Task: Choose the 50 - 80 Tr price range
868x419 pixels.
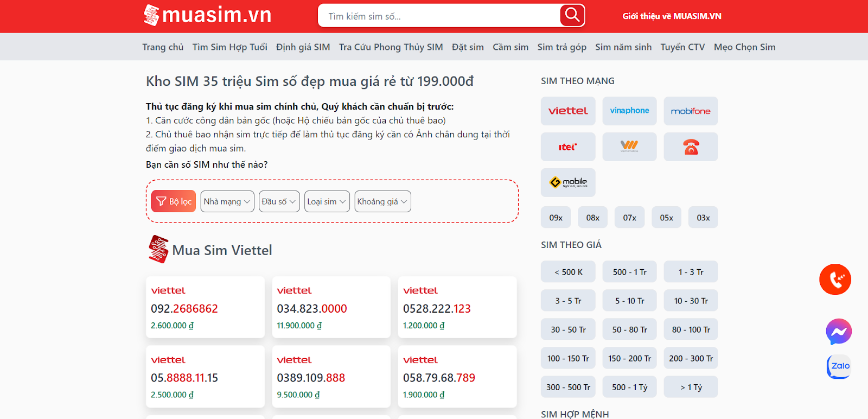Action: point(629,329)
